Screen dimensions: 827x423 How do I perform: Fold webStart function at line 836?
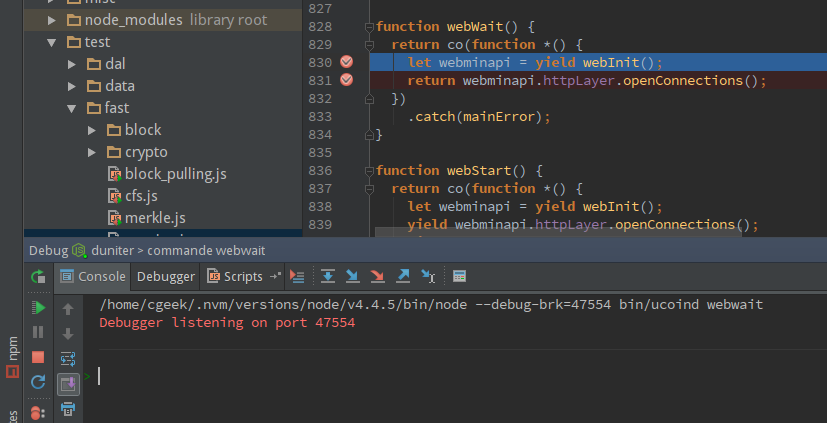[x=369, y=170]
